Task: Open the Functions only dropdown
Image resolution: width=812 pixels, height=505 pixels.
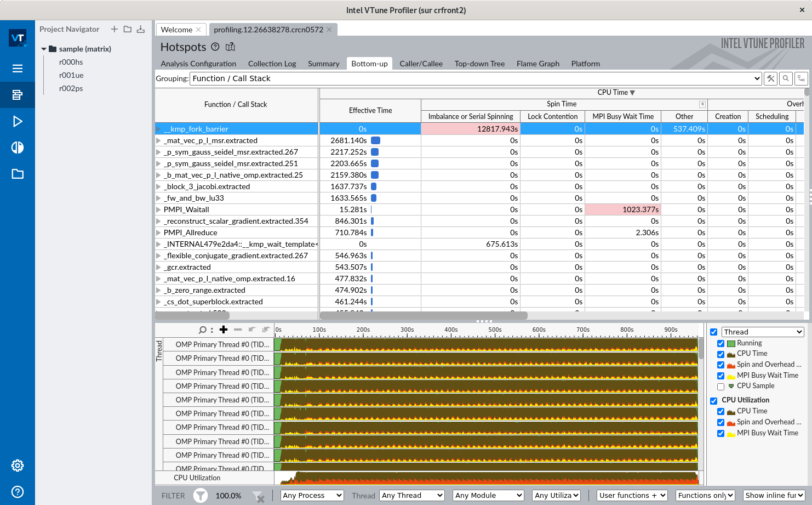Action: (x=705, y=496)
